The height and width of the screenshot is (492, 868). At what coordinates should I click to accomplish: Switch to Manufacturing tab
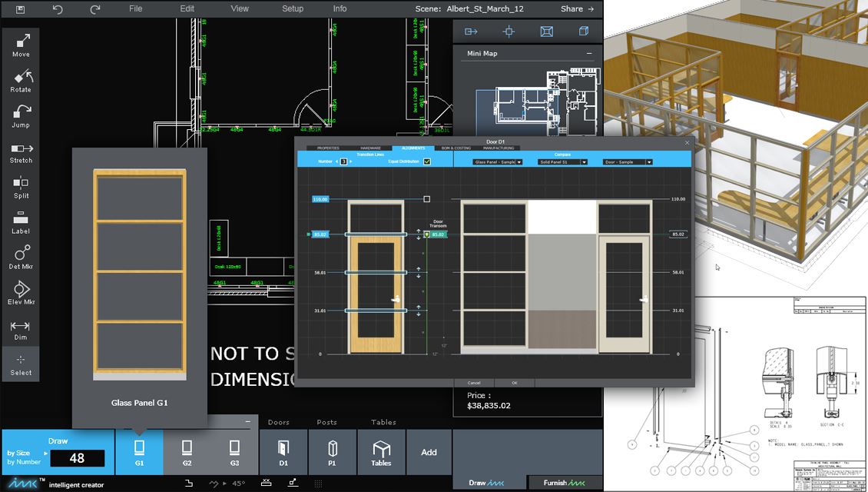pyautogui.click(x=499, y=148)
